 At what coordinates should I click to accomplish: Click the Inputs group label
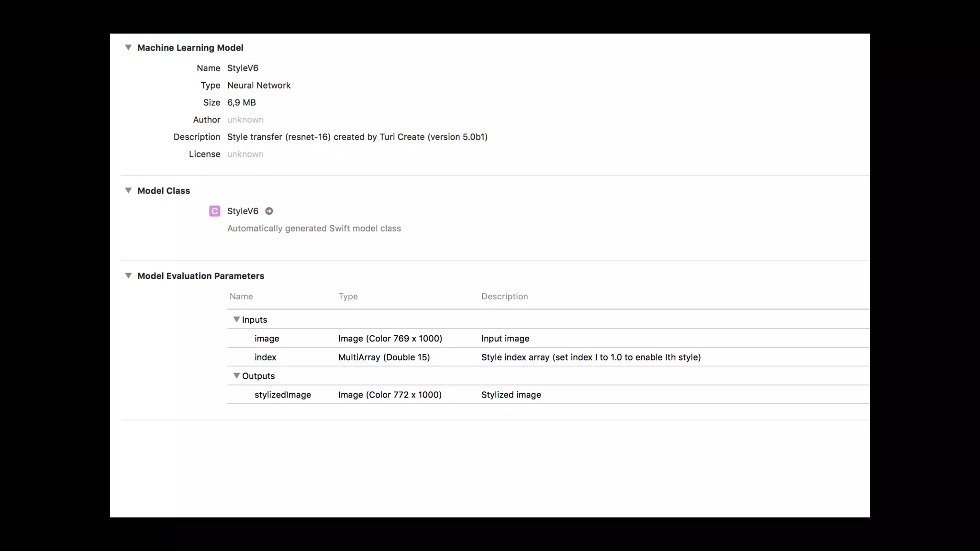coord(255,320)
